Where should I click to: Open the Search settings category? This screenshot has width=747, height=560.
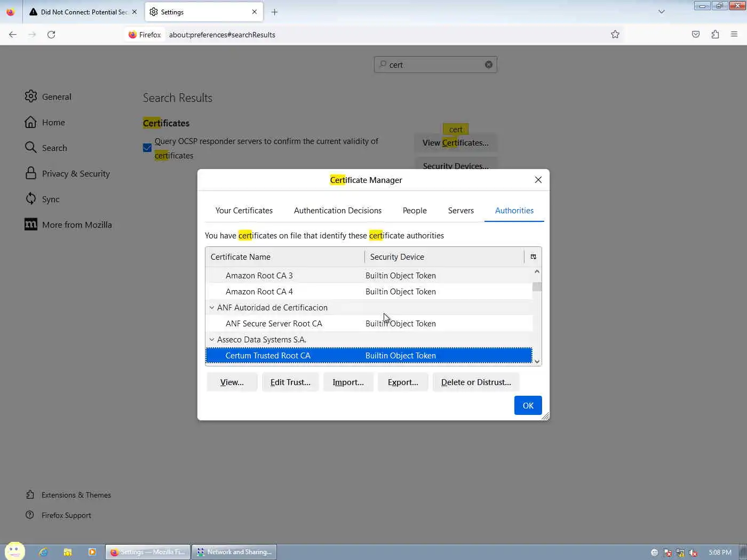point(46,148)
